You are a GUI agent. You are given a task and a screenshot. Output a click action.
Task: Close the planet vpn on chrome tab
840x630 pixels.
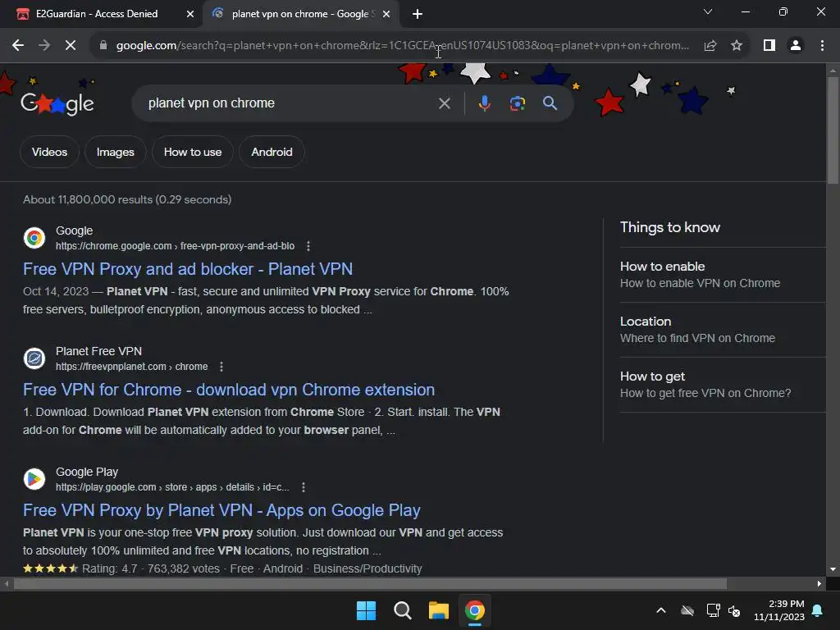386,14
